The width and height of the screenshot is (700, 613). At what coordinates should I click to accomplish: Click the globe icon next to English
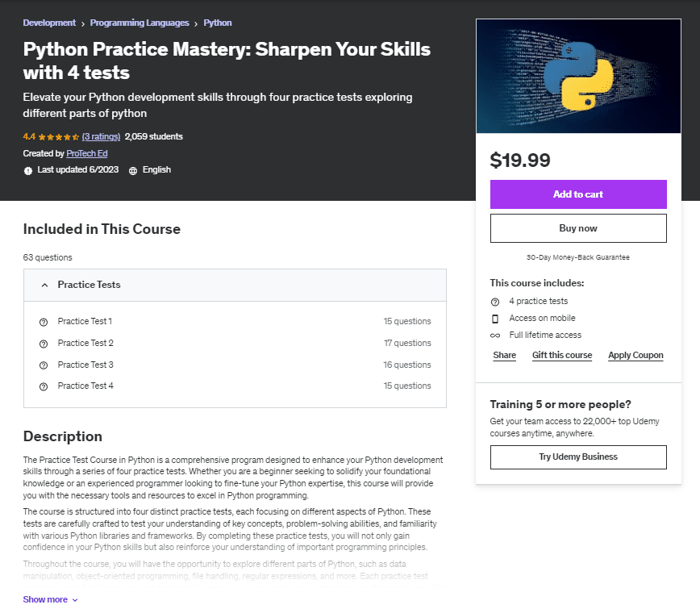[x=133, y=169]
